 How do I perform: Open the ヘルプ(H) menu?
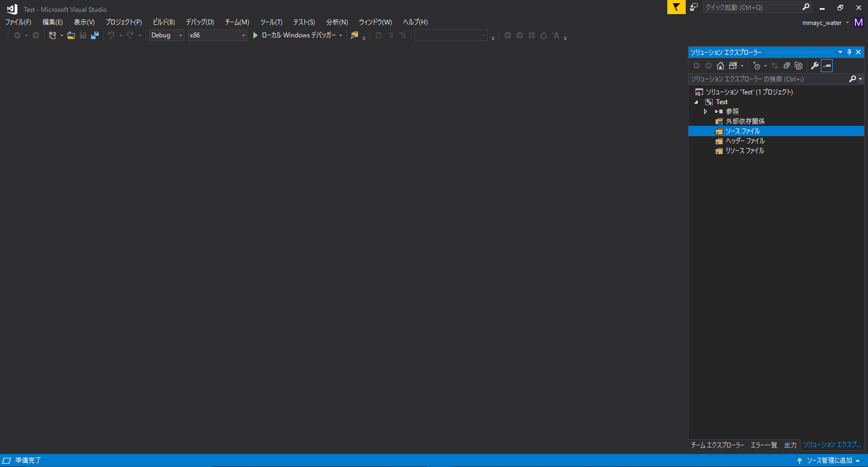coord(416,22)
